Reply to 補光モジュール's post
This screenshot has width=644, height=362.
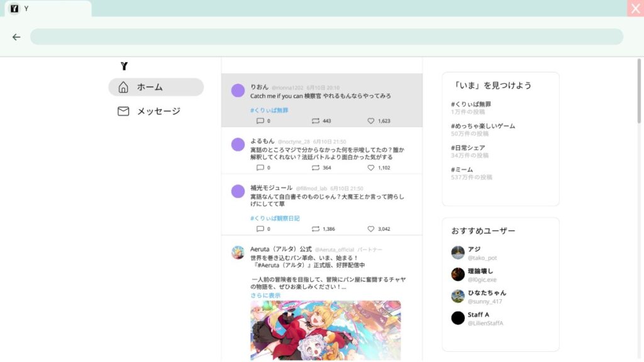pyautogui.click(x=260, y=229)
